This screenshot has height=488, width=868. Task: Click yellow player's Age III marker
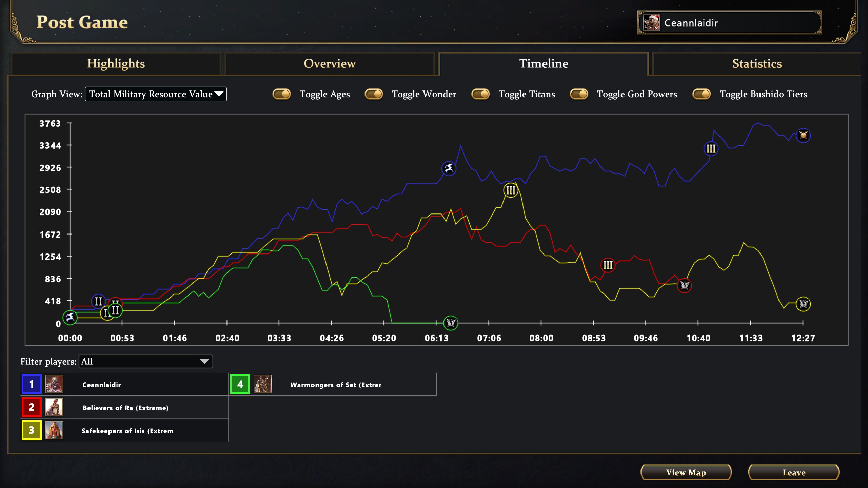pos(511,190)
